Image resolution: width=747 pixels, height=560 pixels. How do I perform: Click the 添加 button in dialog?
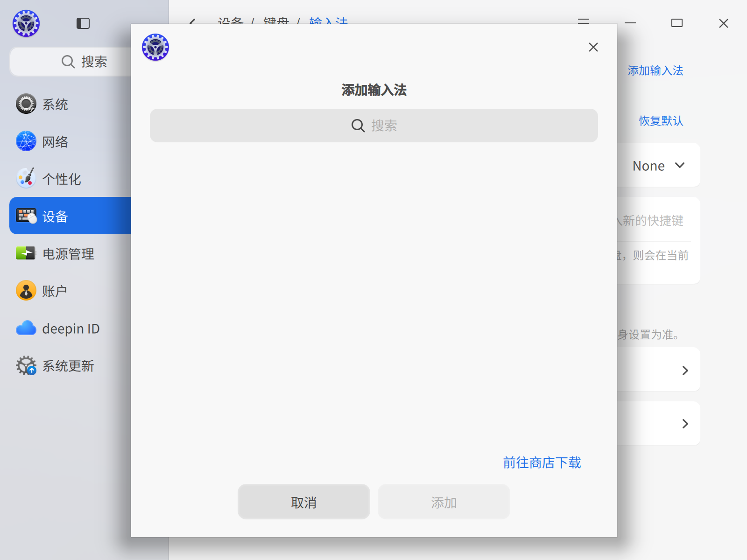click(444, 502)
